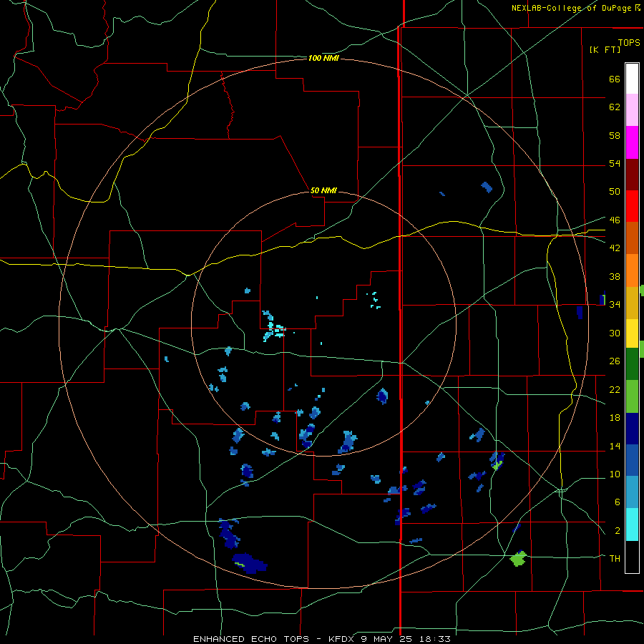Select the cyan legend band
The width and height of the screenshot is (644, 644).
[632, 524]
